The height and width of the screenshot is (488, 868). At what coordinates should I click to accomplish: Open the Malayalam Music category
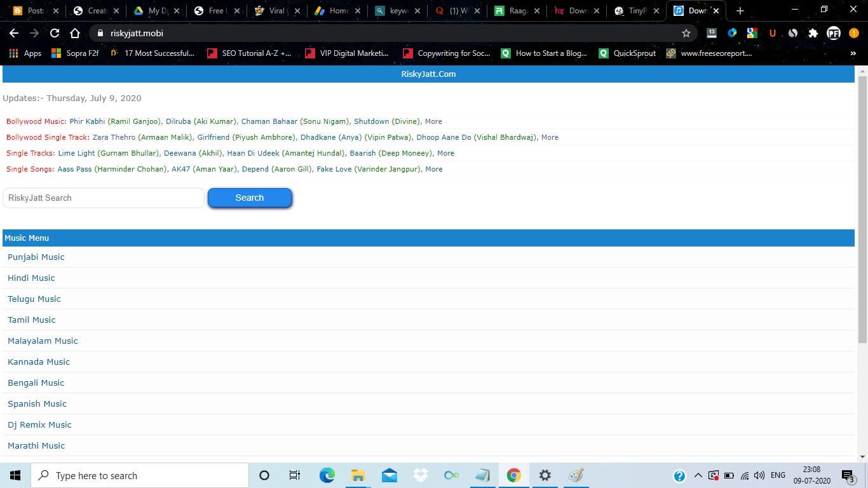(x=43, y=341)
